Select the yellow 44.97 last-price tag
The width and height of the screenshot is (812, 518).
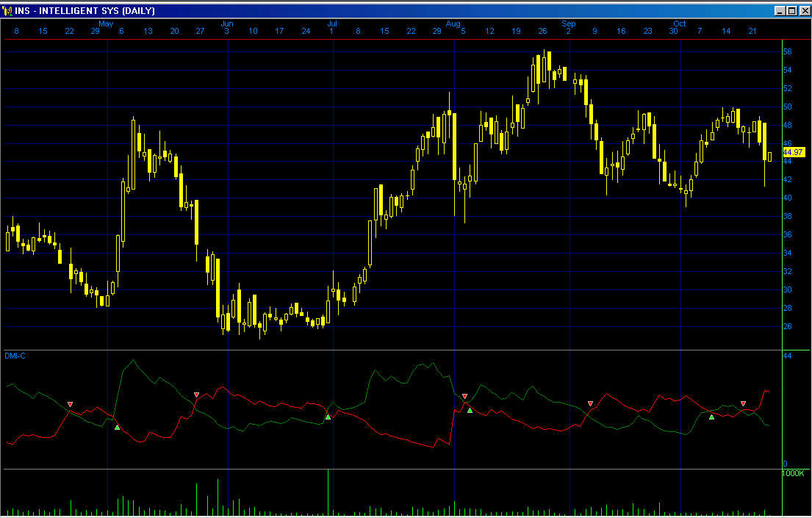click(794, 152)
